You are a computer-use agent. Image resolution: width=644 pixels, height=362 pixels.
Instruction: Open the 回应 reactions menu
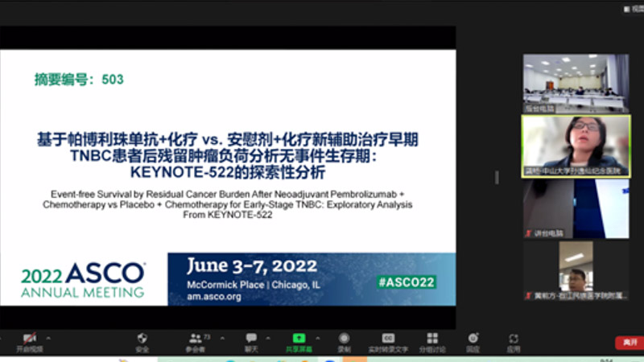pyautogui.click(x=473, y=343)
